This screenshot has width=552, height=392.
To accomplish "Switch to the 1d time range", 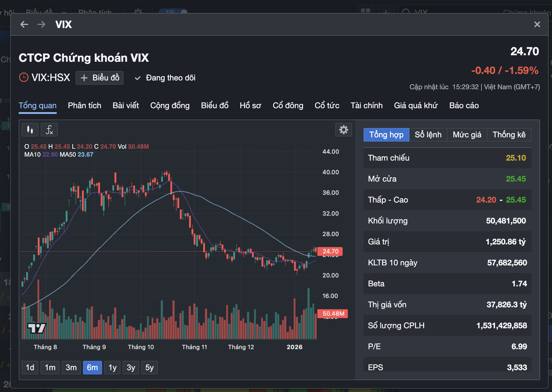I will pos(30,367).
